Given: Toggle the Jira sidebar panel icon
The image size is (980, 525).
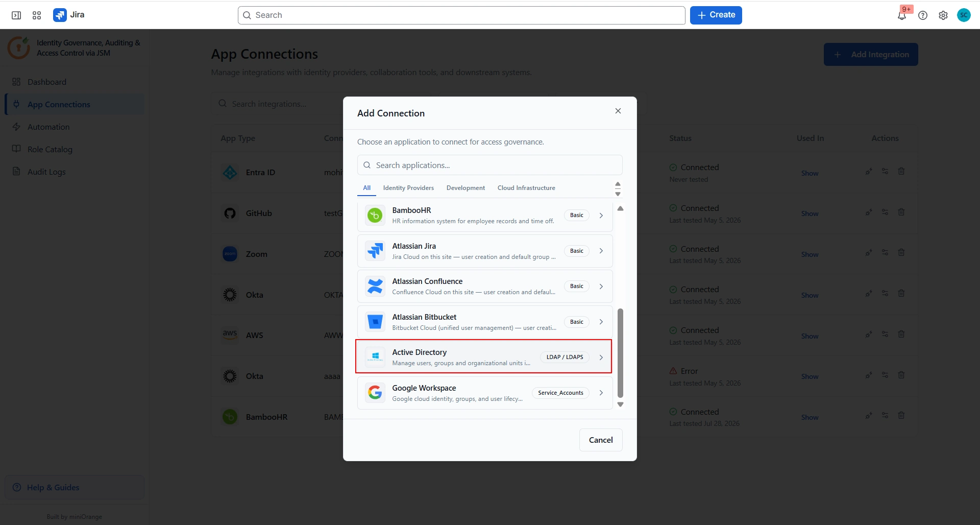Looking at the screenshot, I should [x=16, y=15].
